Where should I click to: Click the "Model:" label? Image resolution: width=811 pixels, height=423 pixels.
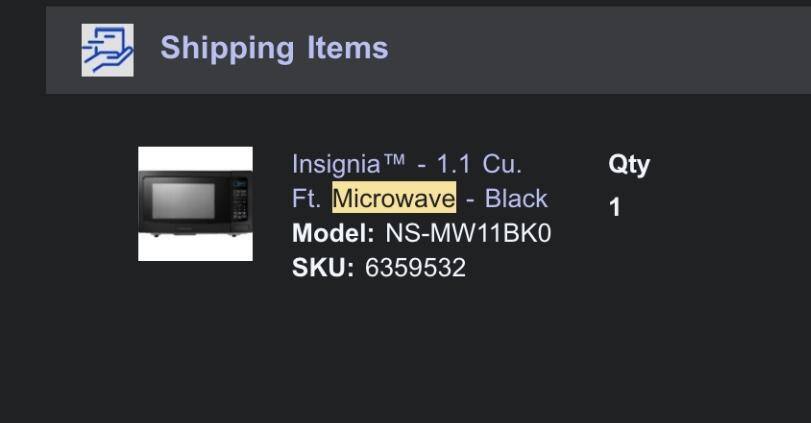333,233
